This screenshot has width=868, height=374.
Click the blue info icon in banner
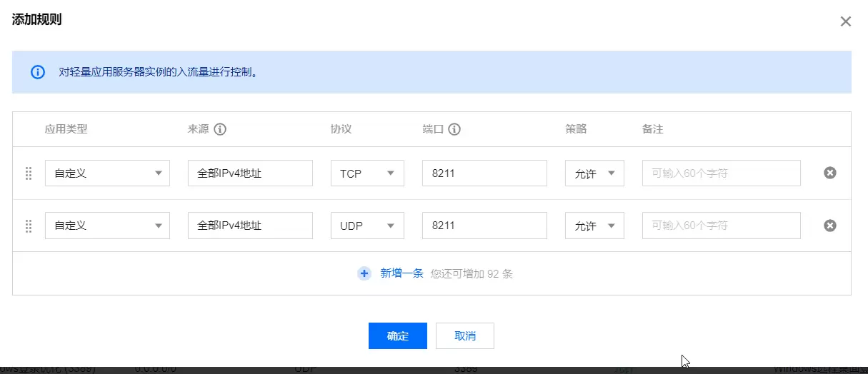(37, 72)
